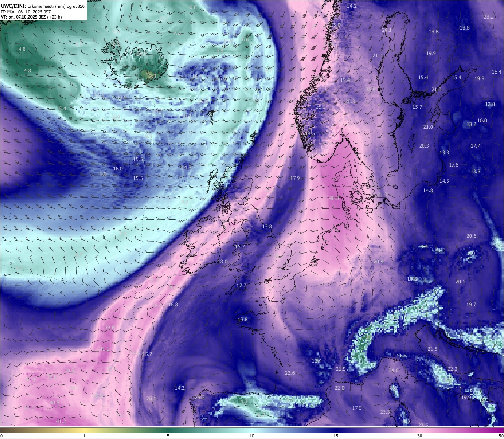The width and height of the screenshot is (504, 439).
Task: Click the 15.2 value label
Action: [x=240, y=246]
